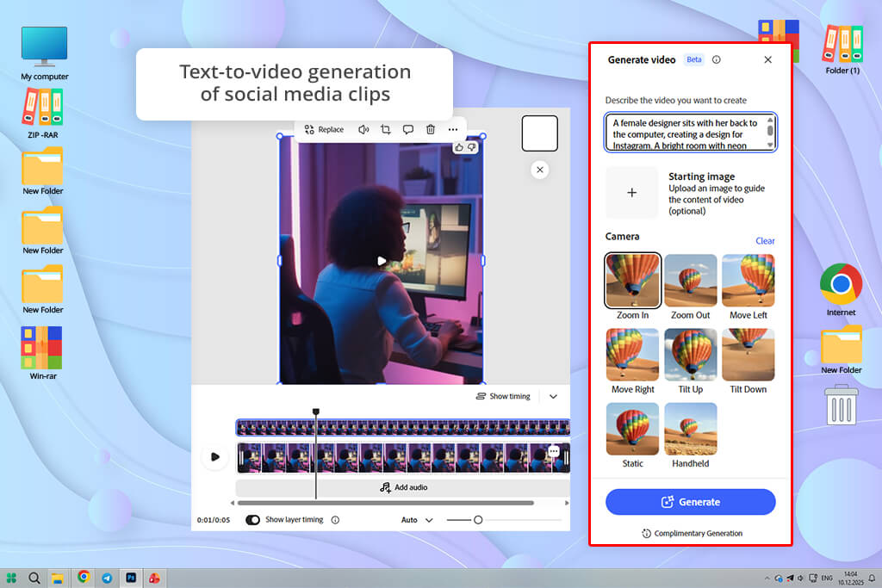Click the info icon beside Beta badge
882x588 pixels.
pos(716,59)
